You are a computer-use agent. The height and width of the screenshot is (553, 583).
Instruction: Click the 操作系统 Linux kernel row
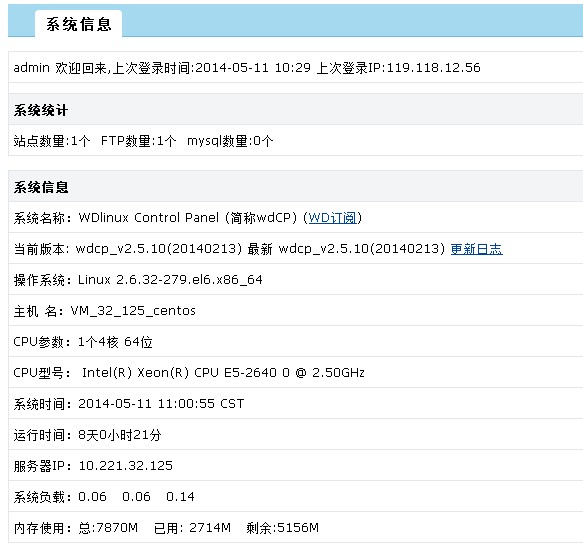[296, 280]
